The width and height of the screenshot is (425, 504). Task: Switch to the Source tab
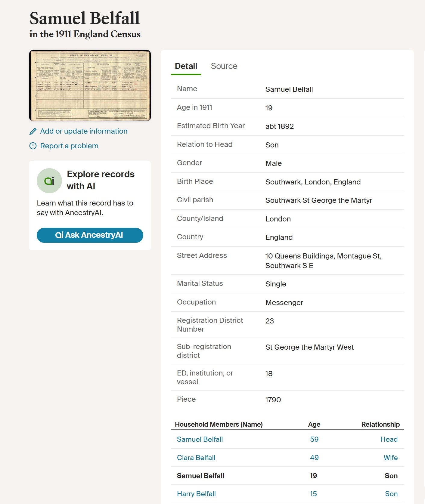224,66
